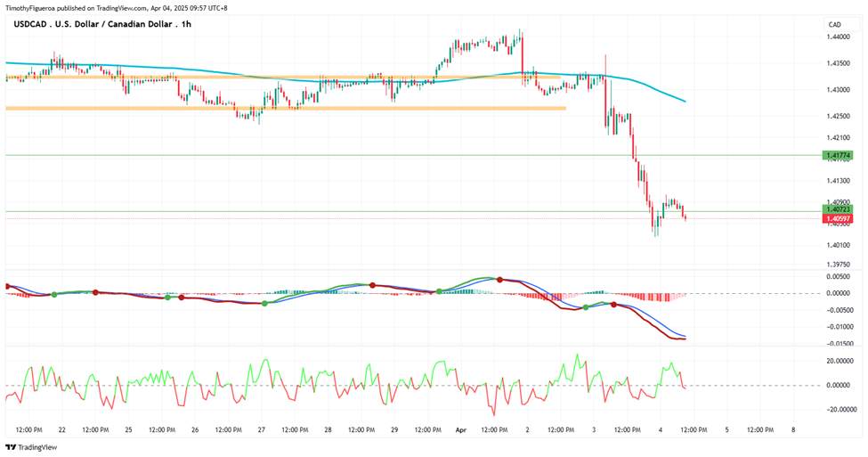Click the 1.43500 price axis value
The height and width of the screenshot is (457, 868).
click(x=838, y=64)
